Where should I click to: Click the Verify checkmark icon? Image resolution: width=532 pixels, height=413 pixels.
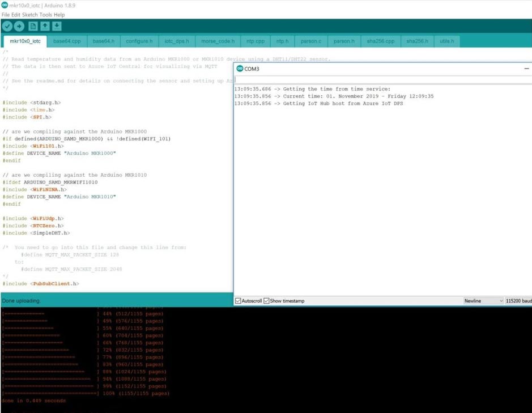pyautogui.click(x=7, y=25)
